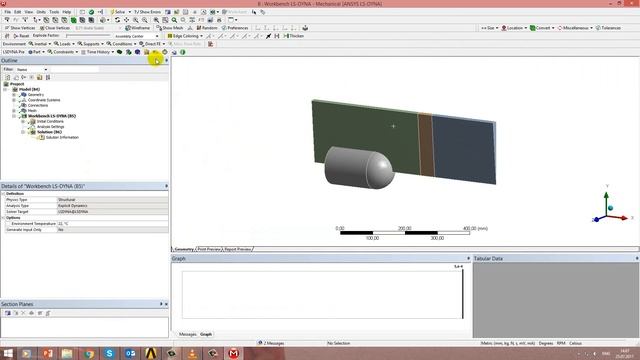Pin the Details panel
The width and height of the screenshot is (640, 360).
(166, 186)
